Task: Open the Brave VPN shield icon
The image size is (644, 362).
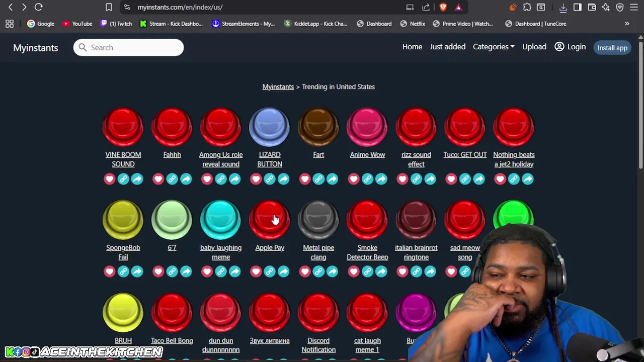Action: tap(620, 7)
